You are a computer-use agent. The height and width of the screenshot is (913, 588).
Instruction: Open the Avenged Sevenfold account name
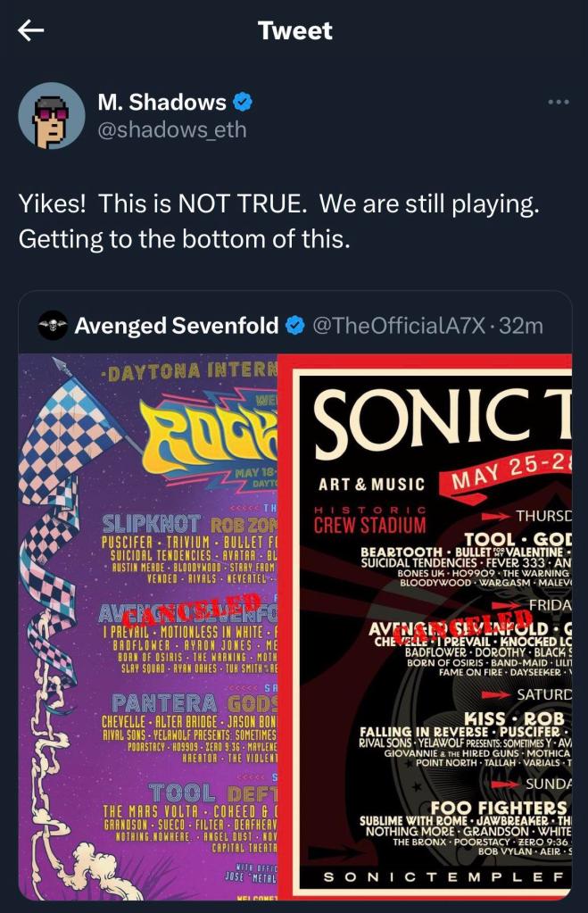176,327
